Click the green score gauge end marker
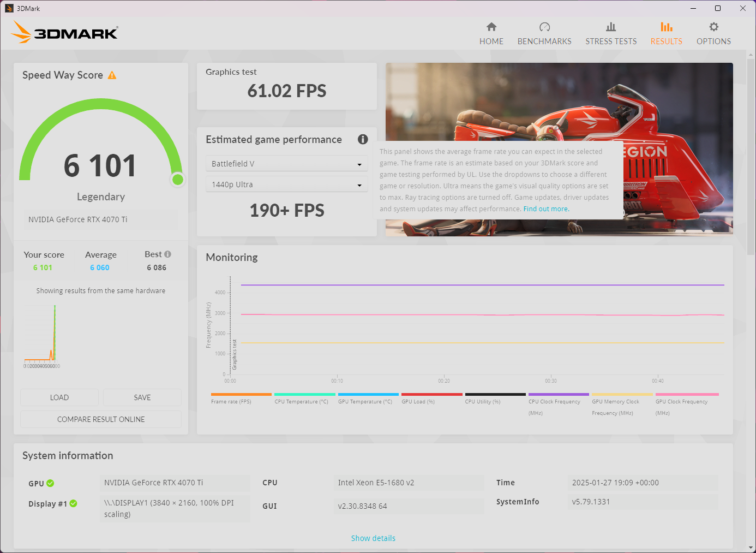756x553 pixels. click(177, 180)
